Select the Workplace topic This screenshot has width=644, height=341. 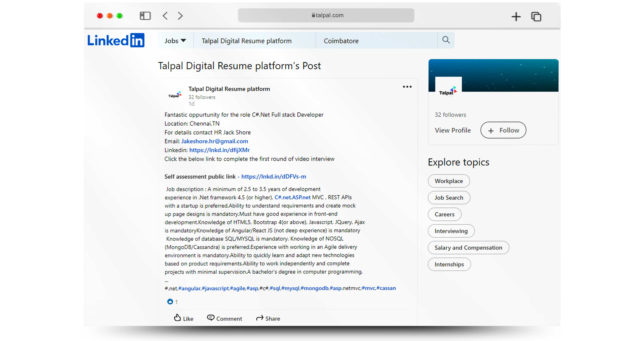[x=449, y=181]
